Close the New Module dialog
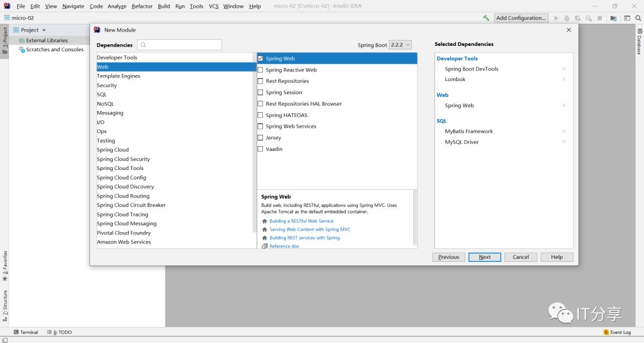 click(569, 30)
